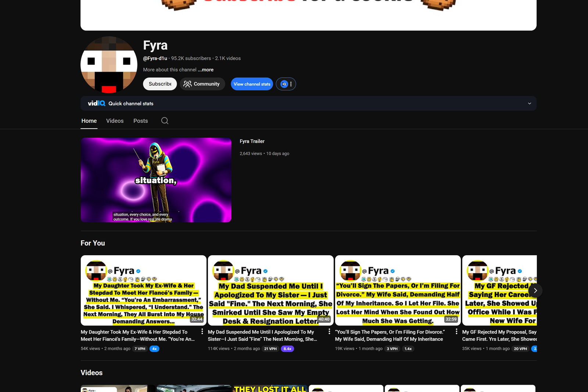Expand channel description via ...more
This screenshot has width=588, height=392.
click(206, 70)
